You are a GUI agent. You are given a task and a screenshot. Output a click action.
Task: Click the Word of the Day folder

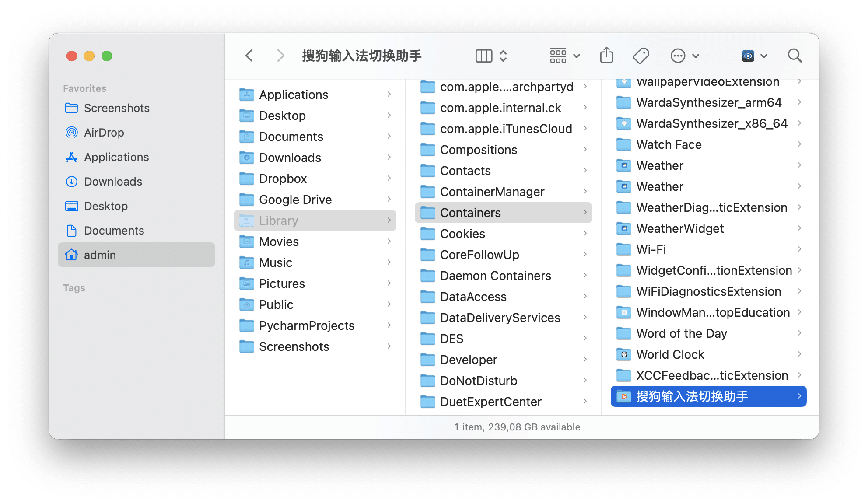click(681, 333)
